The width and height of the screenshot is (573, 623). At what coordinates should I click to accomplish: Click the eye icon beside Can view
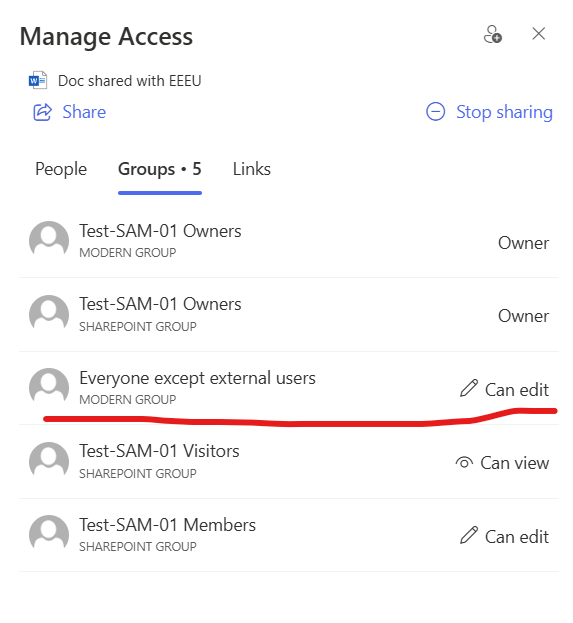coord(464,462)
